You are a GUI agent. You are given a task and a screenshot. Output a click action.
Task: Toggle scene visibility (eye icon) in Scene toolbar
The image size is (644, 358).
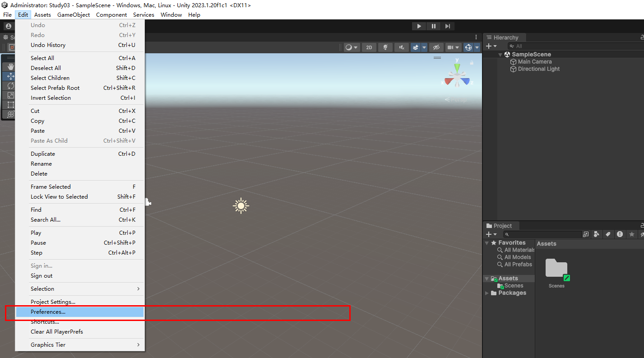click(436, 47)
